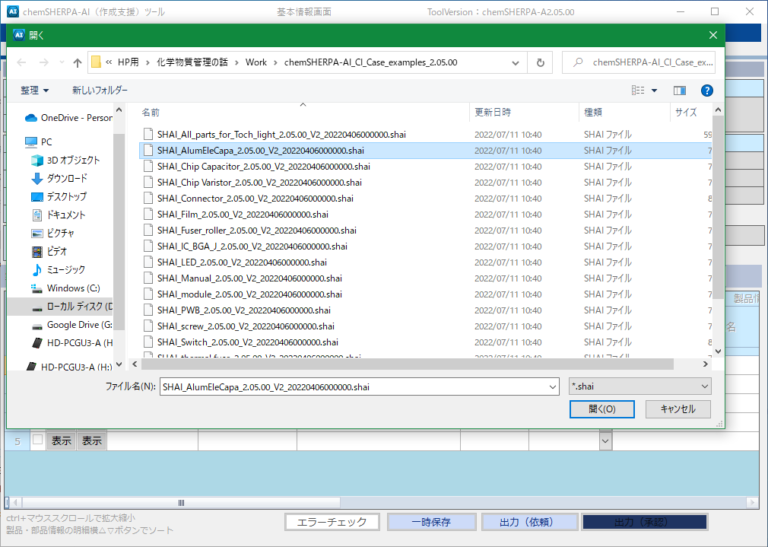
Task: Click 新しいフォルダー to create folder
Action: pos(99,90)
